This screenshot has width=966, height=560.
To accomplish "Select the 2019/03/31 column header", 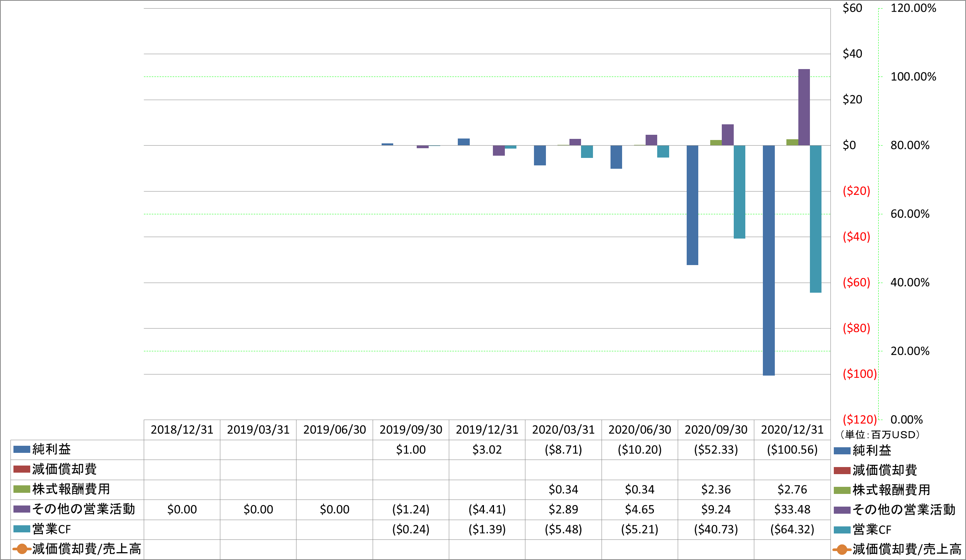I will [258, 430].
